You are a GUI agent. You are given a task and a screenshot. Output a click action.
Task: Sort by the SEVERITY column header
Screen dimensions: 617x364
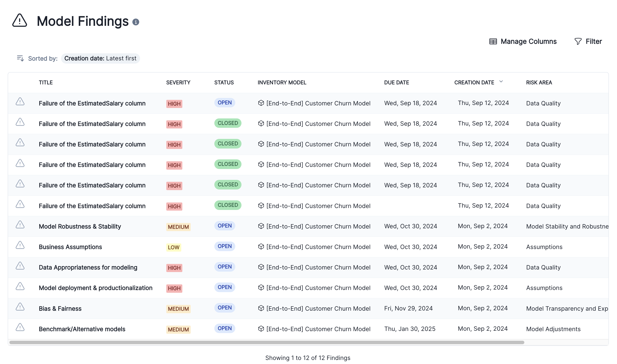tap(178, 82)
